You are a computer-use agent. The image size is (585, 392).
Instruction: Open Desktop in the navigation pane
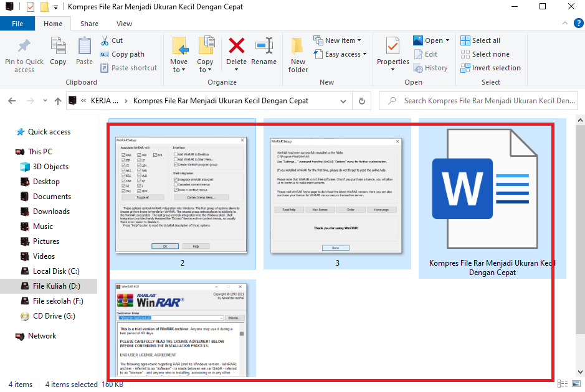(x=46, y=182)
